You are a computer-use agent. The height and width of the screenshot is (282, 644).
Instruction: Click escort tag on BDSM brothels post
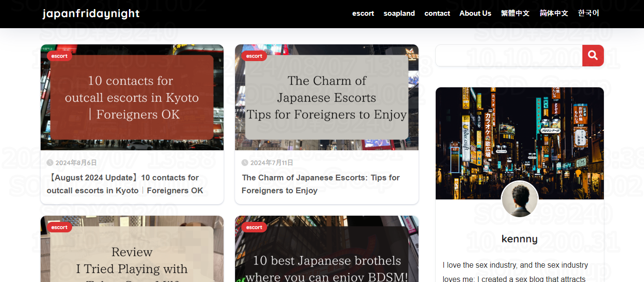click(254, 227)
